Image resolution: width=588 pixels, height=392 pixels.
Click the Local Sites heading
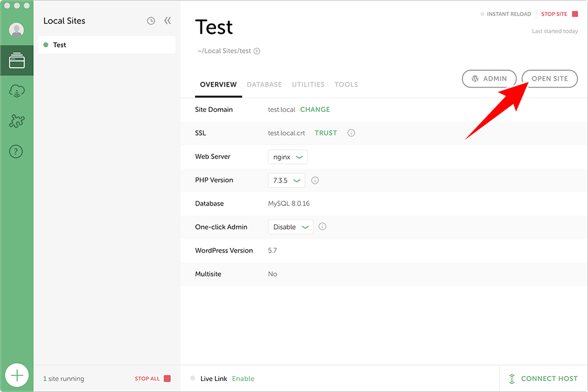pos(64,21)
